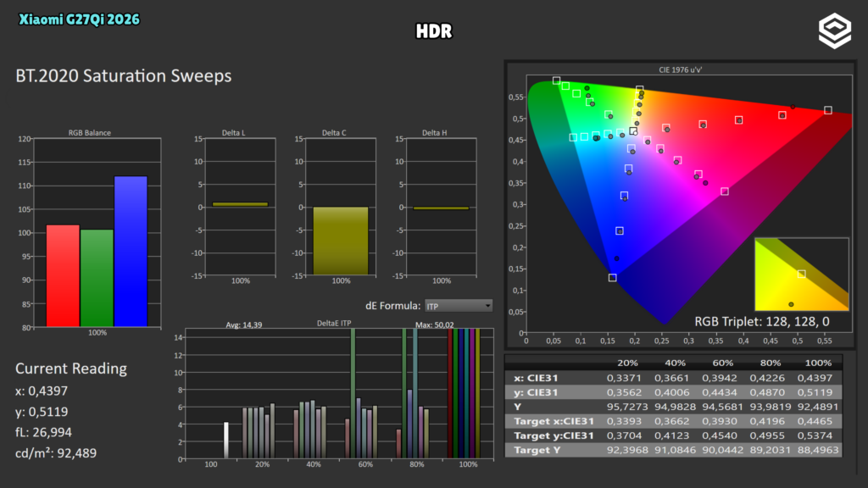Select the x: CIE31 row label
Image resolution: width=868 pixels, height=488 pixels.
click(536, 378)
